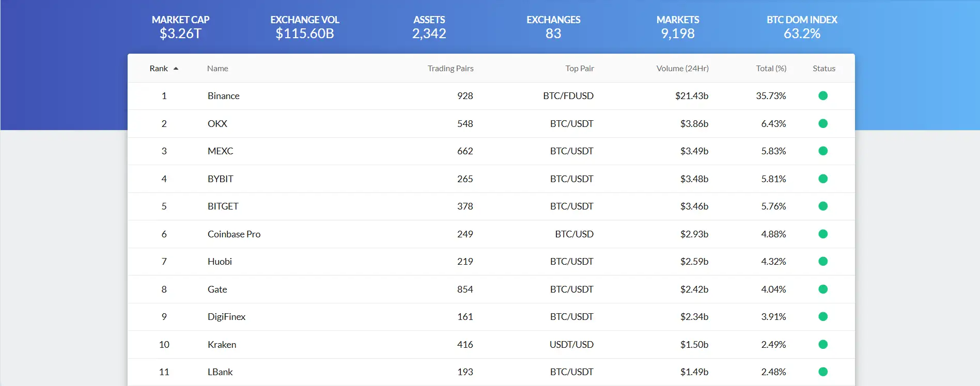
Task: Sort by Trading Pairs column header
Action: [x=450, y=69]
